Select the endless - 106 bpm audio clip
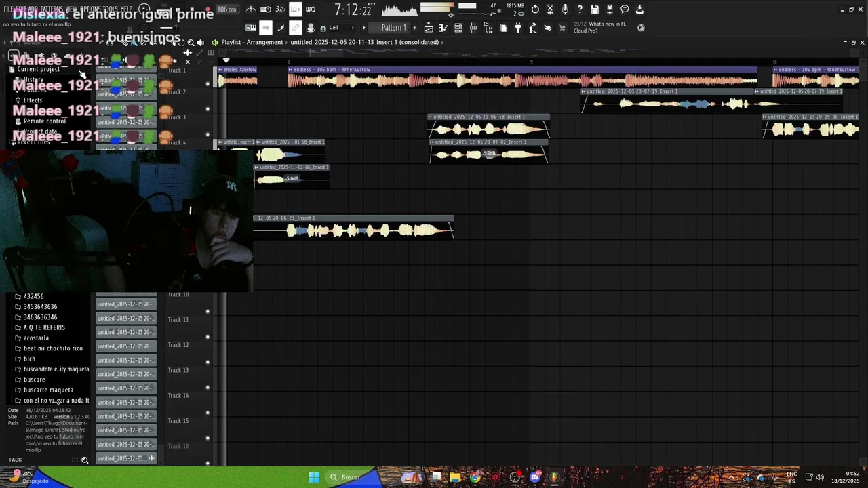The image size is (868, 488). [522, 77]
